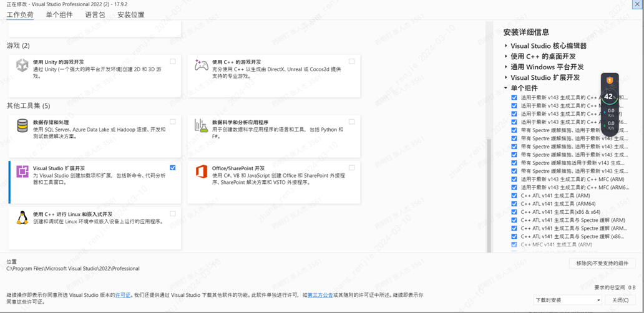
Task: Expand 通用 Windows 平台开发 details
Action: click(506, 67)
